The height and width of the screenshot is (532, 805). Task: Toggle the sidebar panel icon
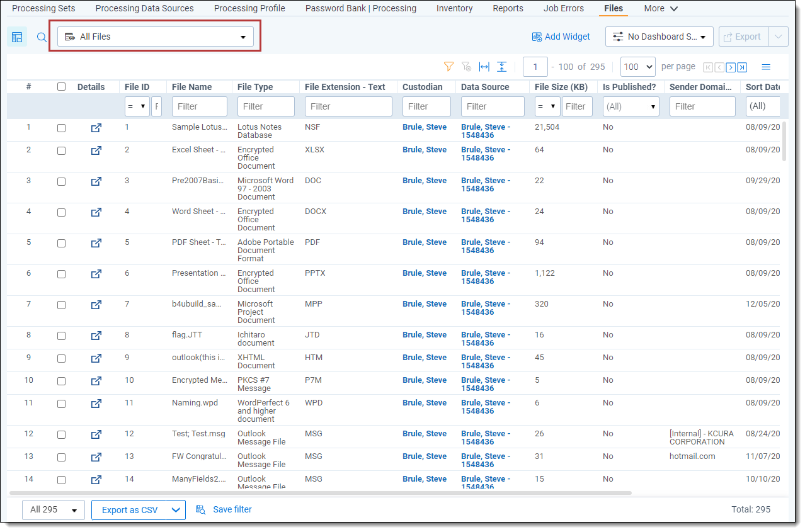(17, 37)
